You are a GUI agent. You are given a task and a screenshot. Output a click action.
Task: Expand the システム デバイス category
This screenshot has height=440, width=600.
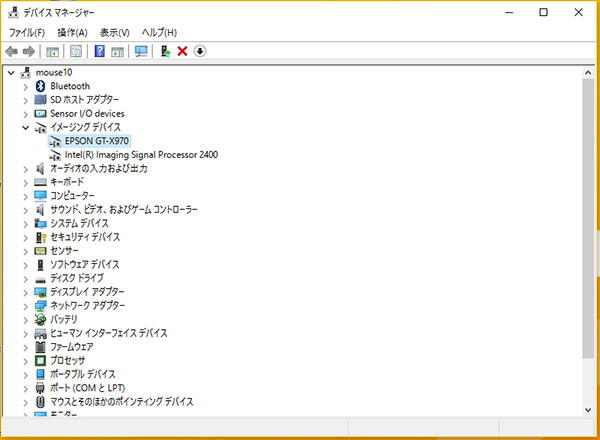click(x=25, y=224)
